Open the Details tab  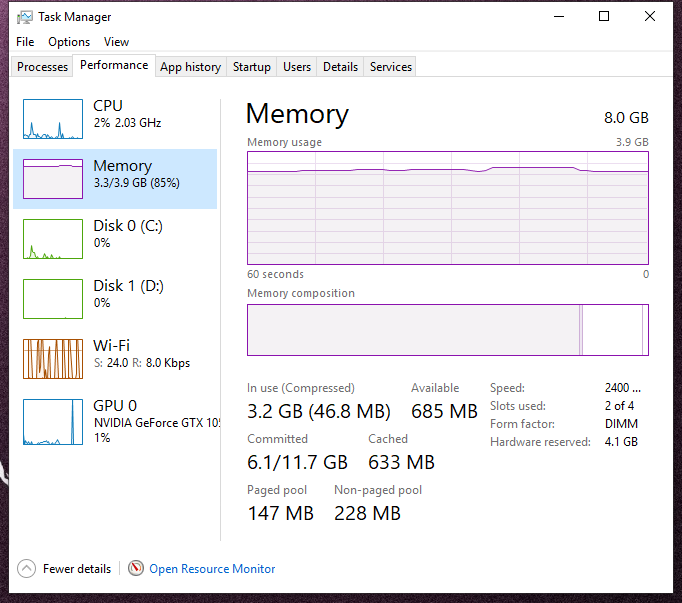tap(340, 67)
